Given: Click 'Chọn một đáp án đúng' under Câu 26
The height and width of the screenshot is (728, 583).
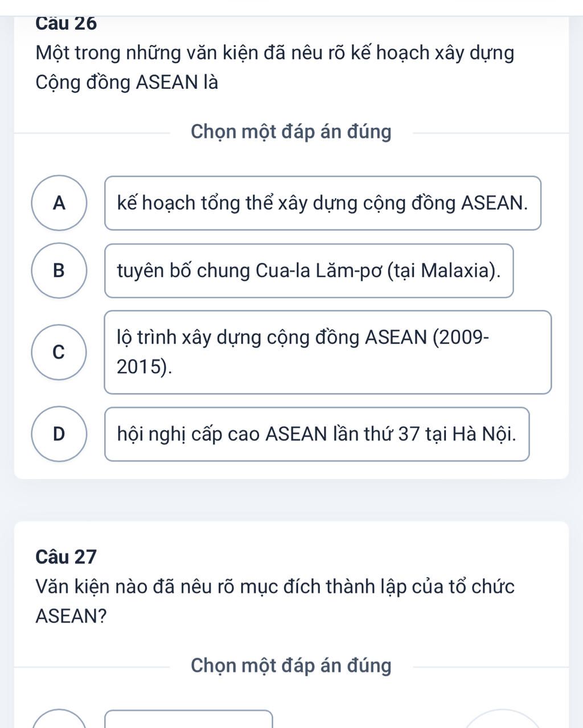Looking at the screenshot, I should pyautogui.click(x=291, y=132).
